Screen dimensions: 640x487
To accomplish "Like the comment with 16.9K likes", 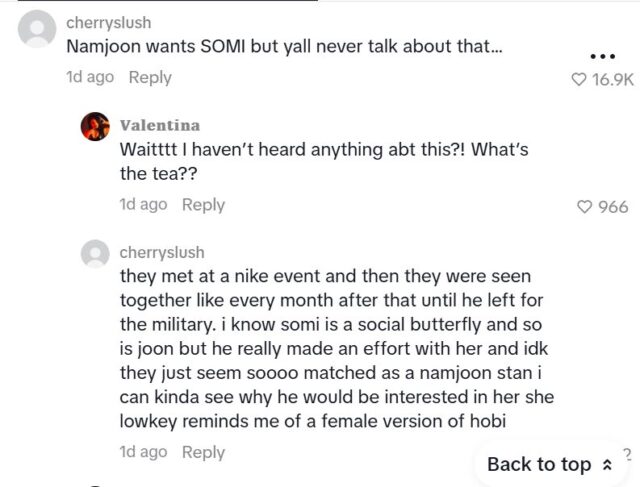I will coord(577,80).
